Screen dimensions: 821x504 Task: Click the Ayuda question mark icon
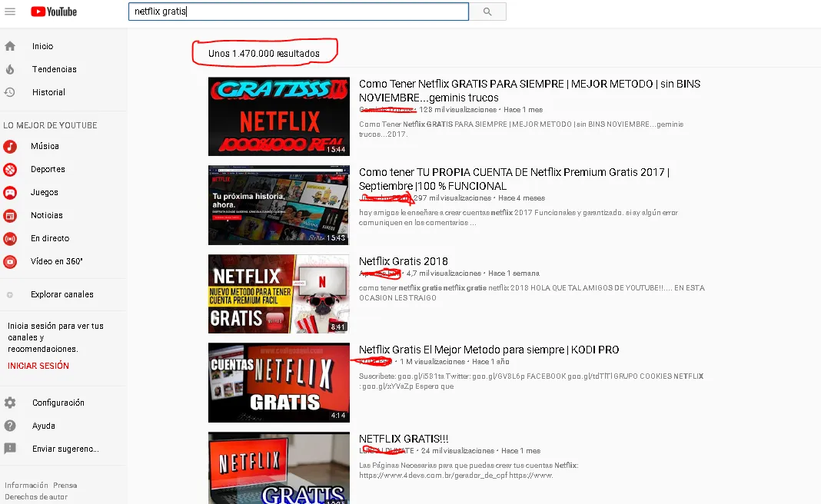[10, 426]
